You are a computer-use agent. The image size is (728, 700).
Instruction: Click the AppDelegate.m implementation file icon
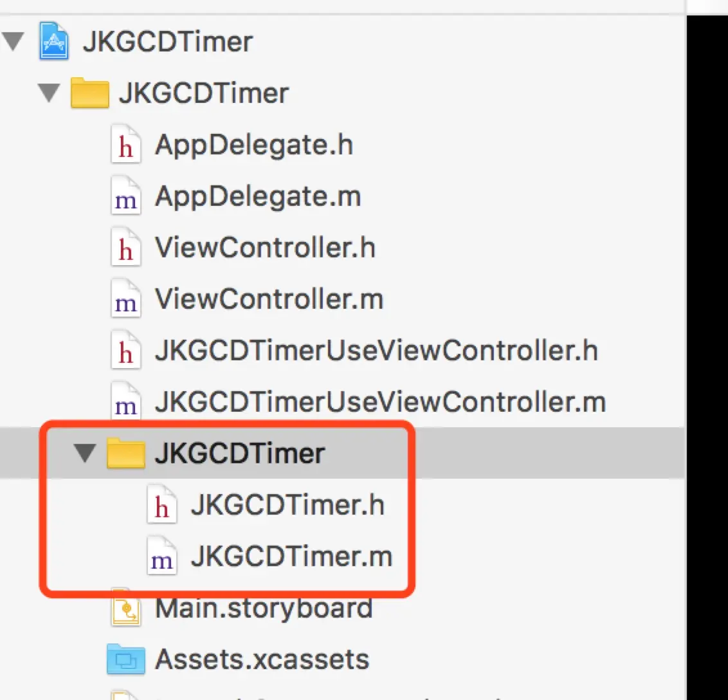pyautogui.click(x=125, y=196)
